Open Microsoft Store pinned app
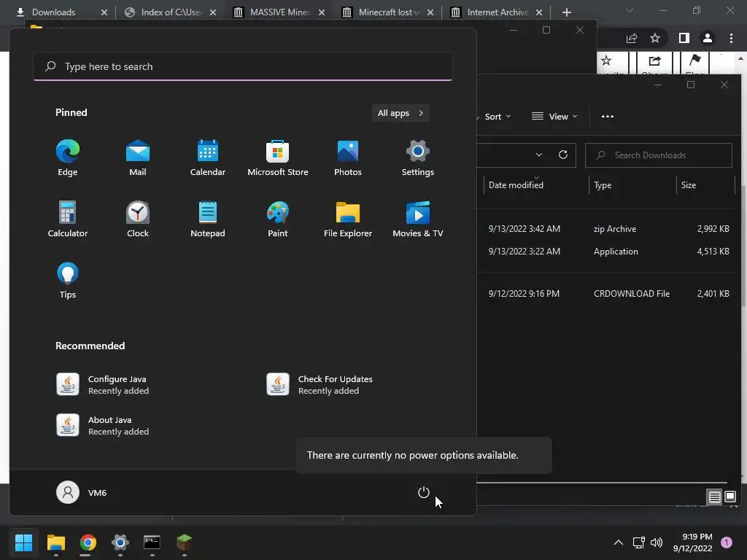This screenshot has width=747, height=560. point(278,158)
